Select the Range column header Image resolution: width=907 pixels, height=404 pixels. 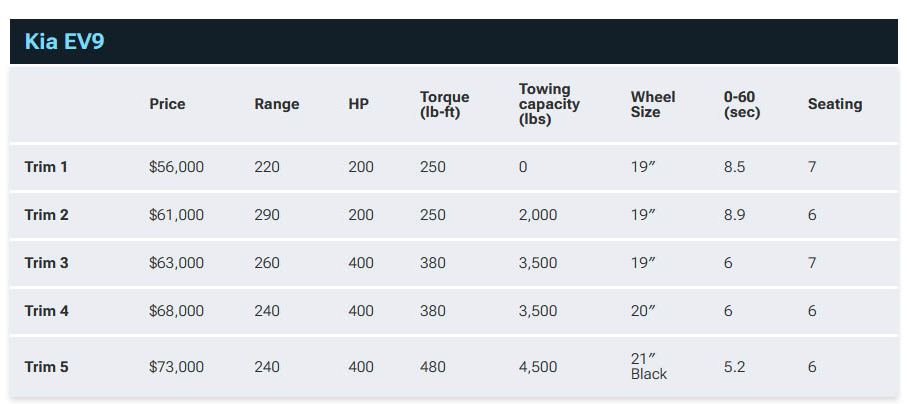point(276,104)
